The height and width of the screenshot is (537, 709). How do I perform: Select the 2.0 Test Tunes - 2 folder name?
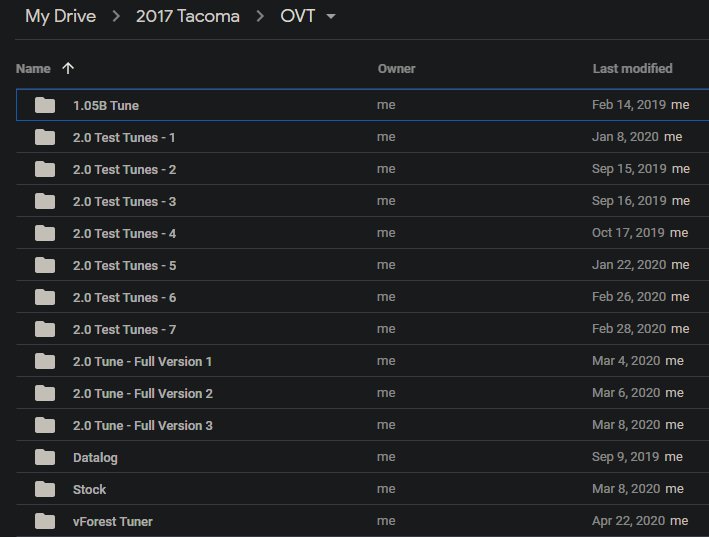click(124, 170)
